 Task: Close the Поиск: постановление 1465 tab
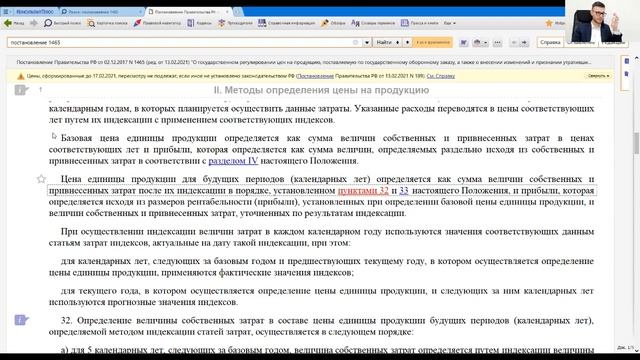pos(140,12)
